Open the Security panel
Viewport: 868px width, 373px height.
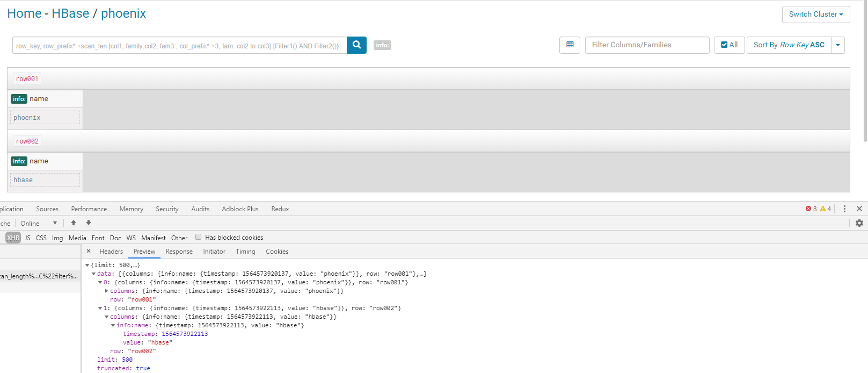[167, 209]
